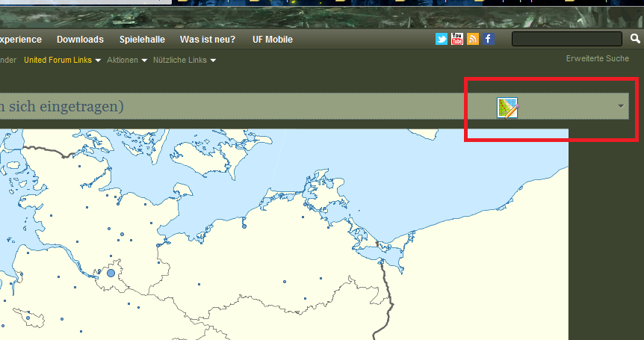Collapse the map section header arrow

(621, 107)
